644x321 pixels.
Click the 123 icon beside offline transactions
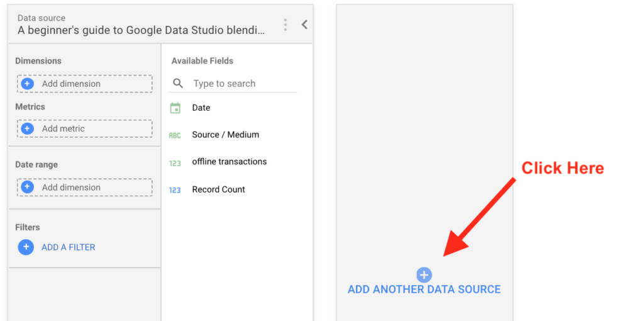(x=175, y=163)
